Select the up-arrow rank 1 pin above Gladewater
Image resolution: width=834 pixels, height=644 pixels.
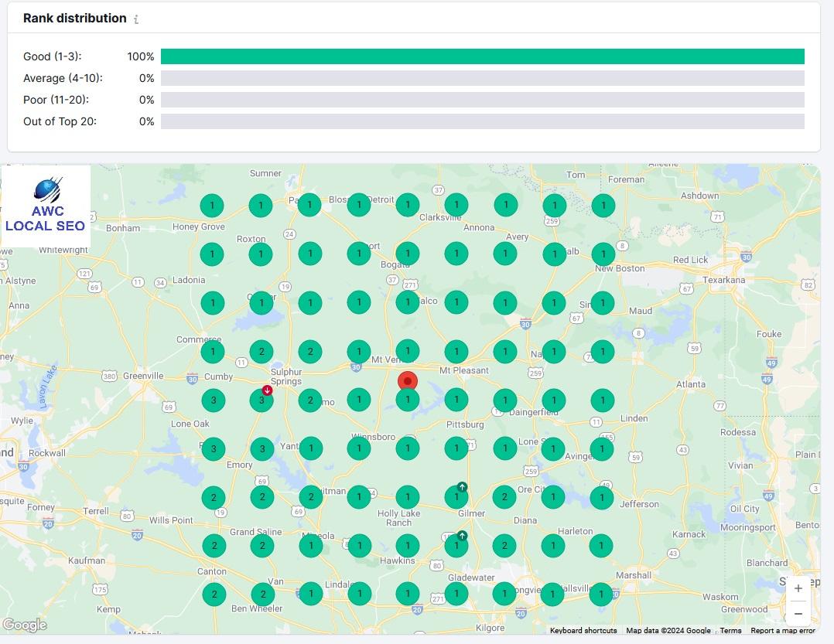(456, 545)
